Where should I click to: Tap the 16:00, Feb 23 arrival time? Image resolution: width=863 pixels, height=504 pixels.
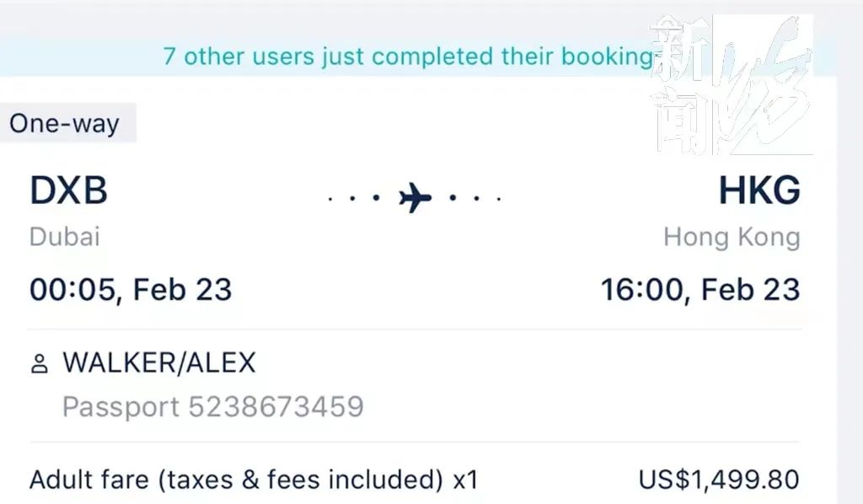[x=700, y=289]
